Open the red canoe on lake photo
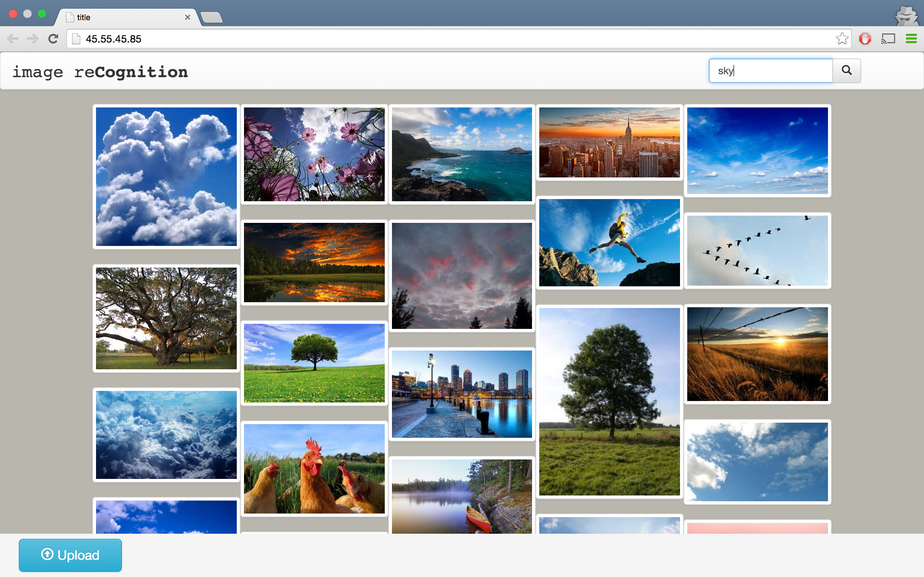 coord(462,496)
